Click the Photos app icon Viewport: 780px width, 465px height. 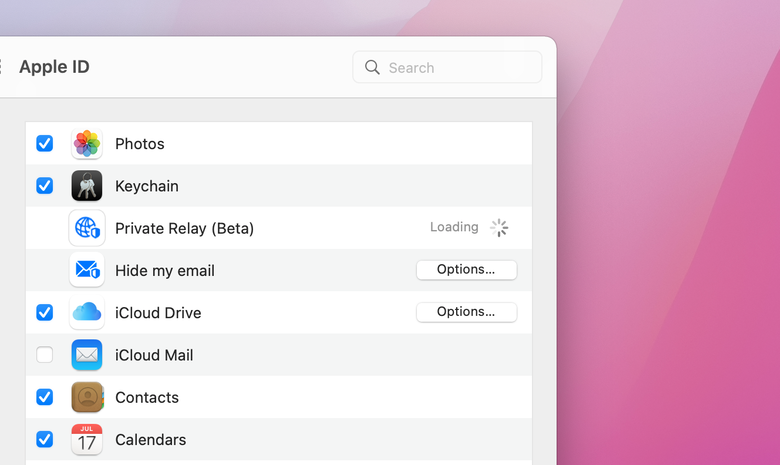coord(87,144)
